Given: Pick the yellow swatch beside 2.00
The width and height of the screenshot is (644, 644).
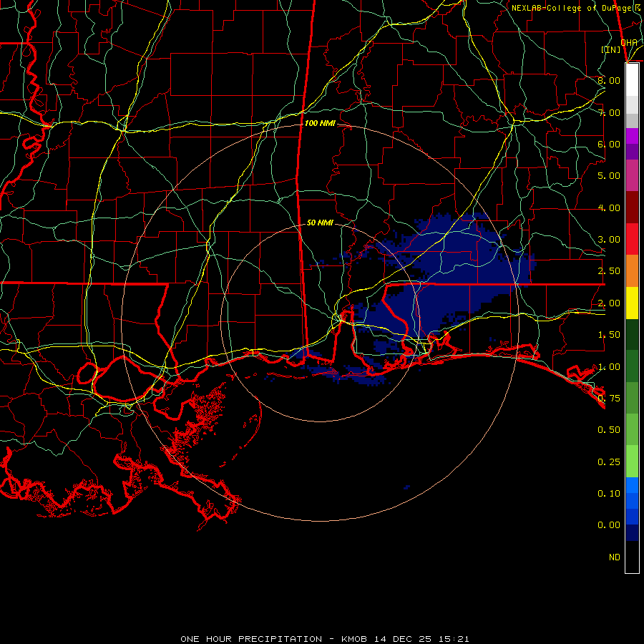Looking at the screenshot, I should point(632,303).
